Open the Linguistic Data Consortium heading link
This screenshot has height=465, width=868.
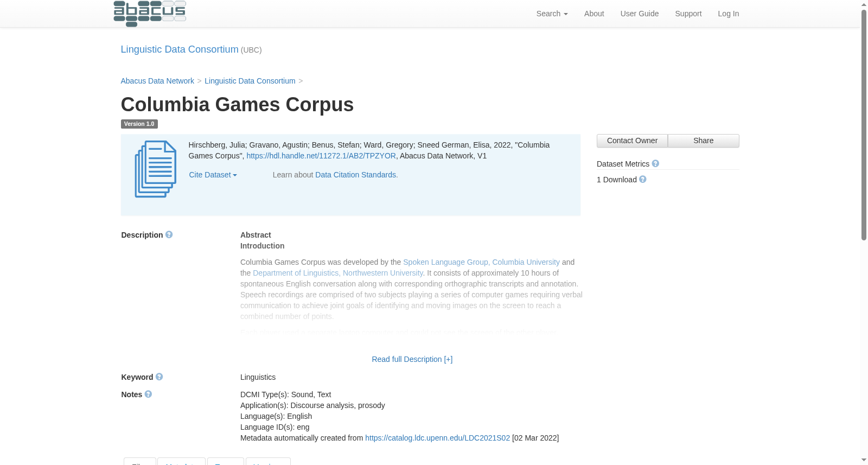tap(180, 49)
